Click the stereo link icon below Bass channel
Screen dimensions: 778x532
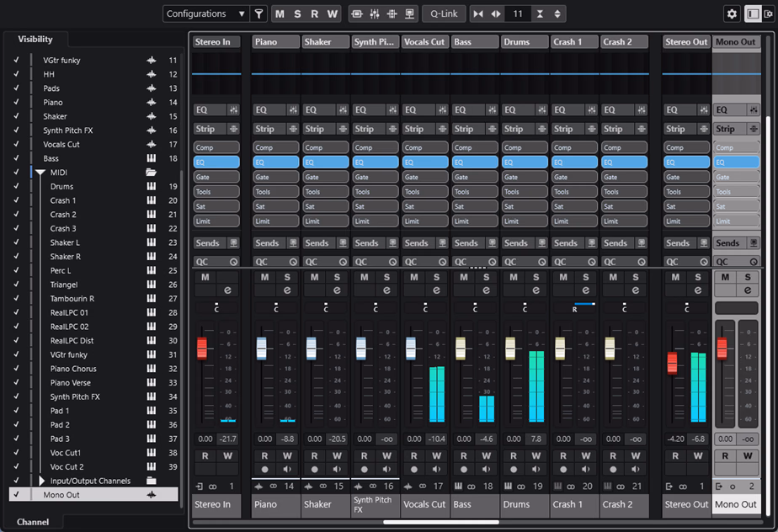tap(471, 487)
